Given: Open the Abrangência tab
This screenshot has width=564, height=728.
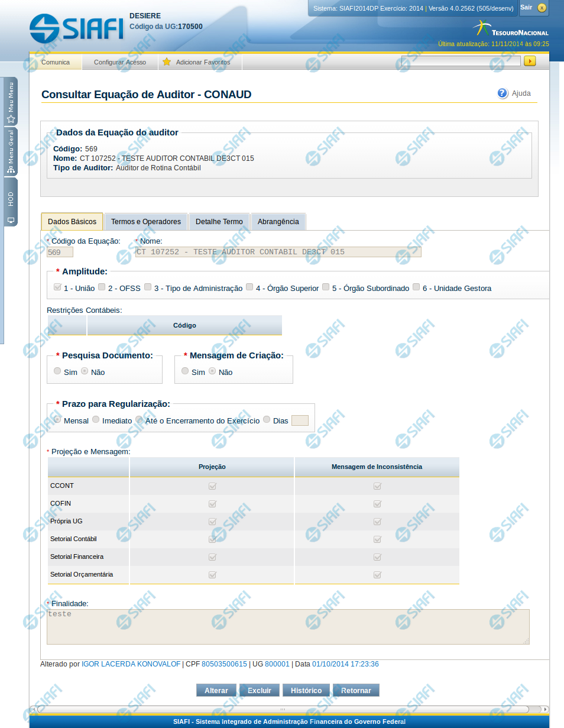Looking at the screenshot, I should click(278, 222).
